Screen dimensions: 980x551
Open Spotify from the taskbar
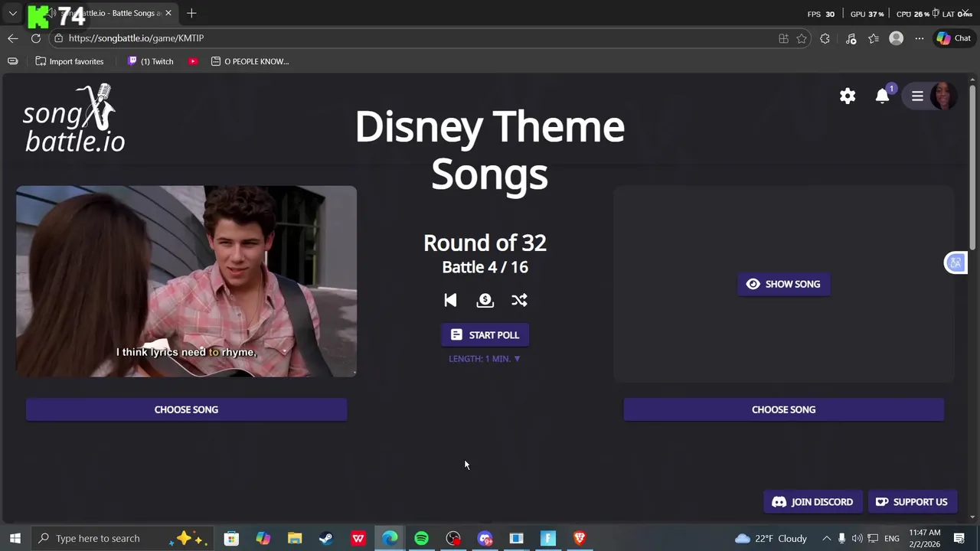click(421, 538)
